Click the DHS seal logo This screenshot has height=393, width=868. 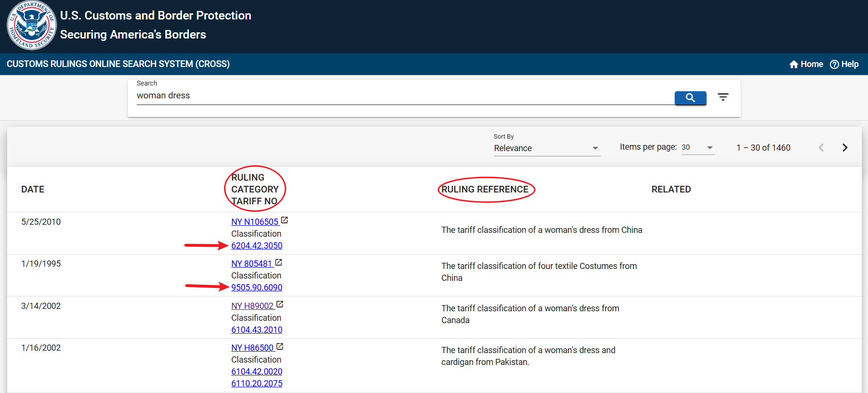coord(31,25)
